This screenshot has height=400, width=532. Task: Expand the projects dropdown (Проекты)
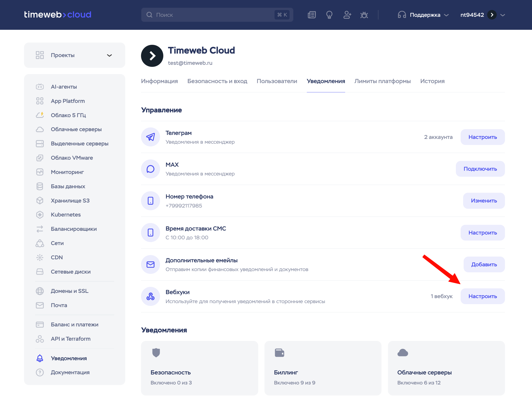(x=74, y=55)
